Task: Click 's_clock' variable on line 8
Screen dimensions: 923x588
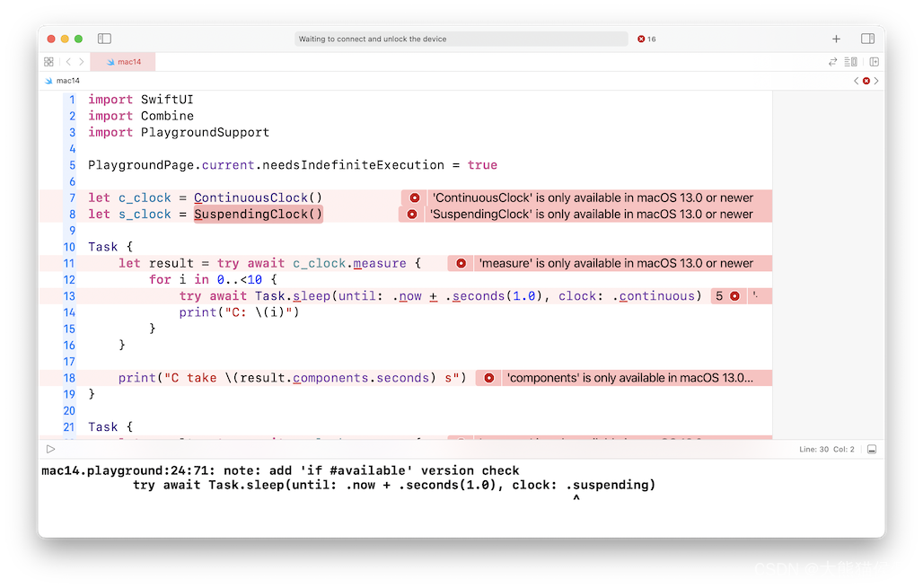Action: point(145,215)
